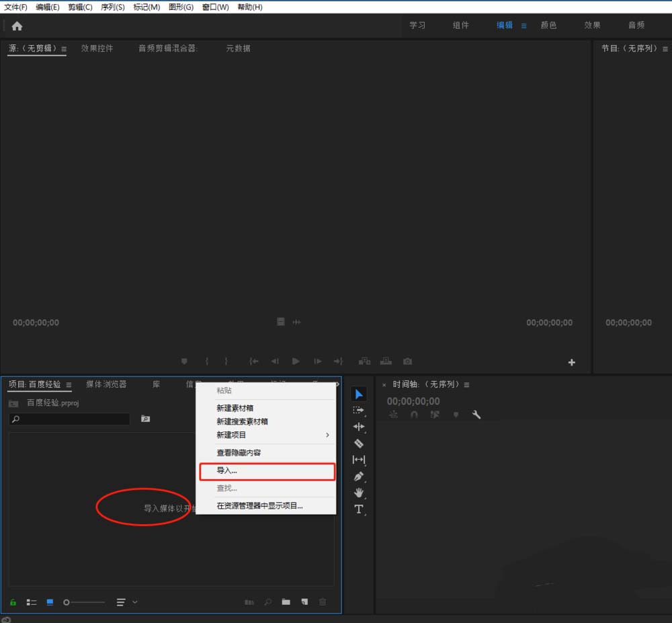Open timeline wrench display settings
This screenshot has width=672, height=623.
[x=476, y=415]
